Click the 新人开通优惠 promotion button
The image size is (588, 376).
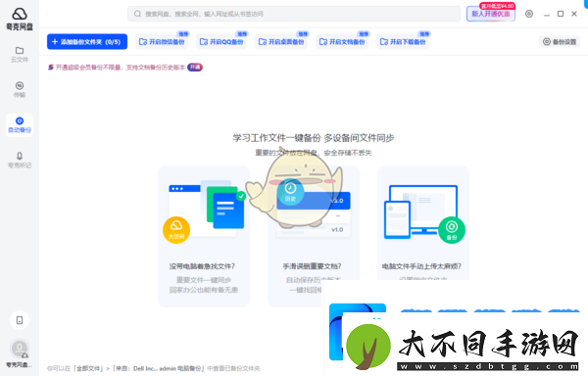(491, 14)
